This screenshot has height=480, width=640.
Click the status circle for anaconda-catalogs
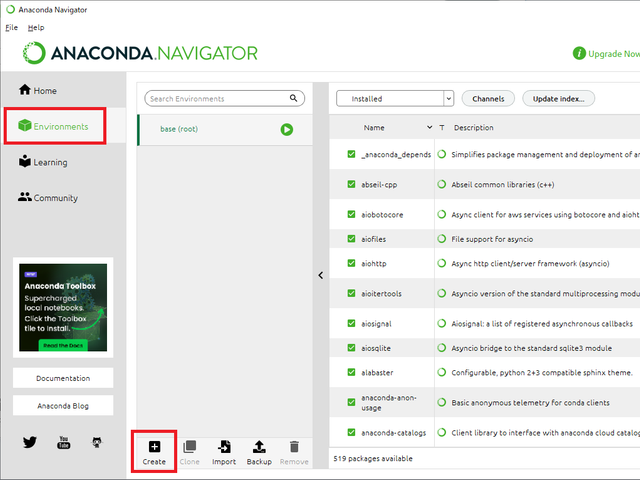(x=442, y=432)
